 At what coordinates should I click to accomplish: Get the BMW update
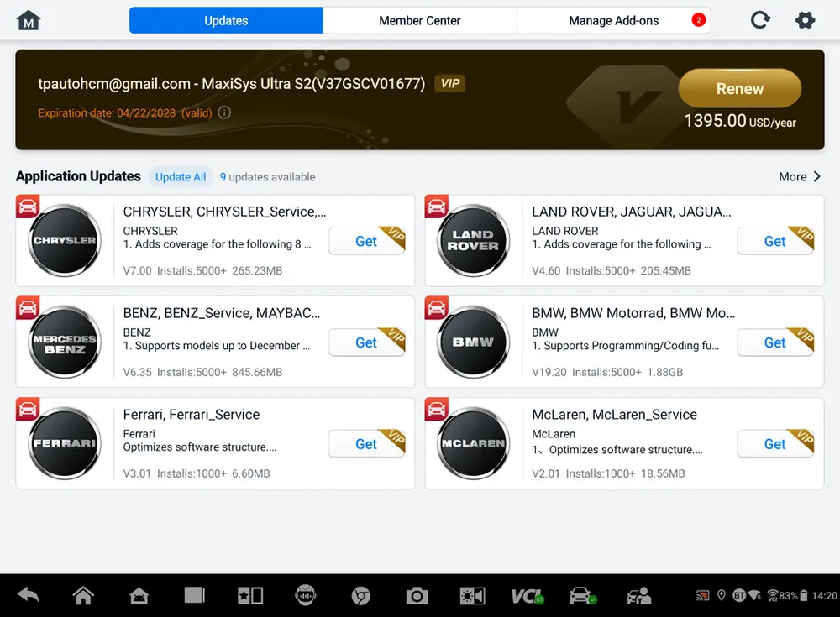click(775, 342)
